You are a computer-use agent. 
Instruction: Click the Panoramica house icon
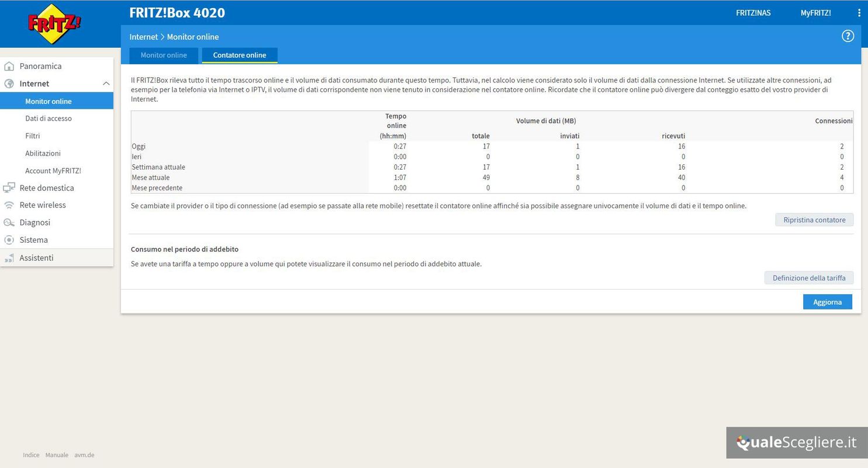click(9, 66)
